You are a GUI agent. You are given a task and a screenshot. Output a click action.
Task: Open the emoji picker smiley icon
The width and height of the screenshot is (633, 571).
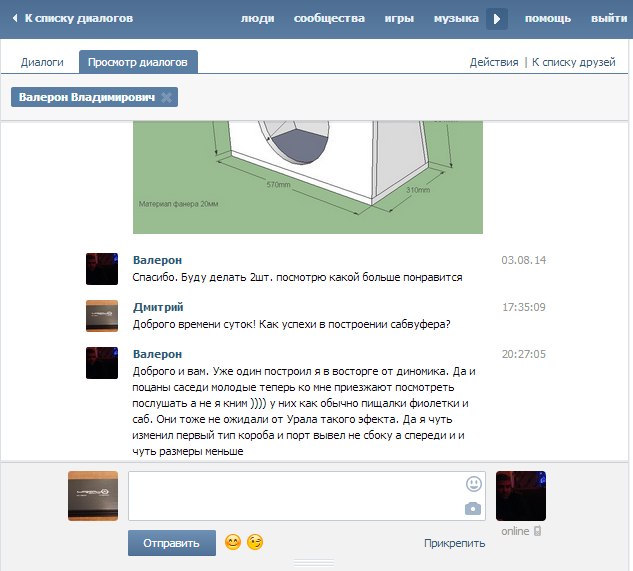[474, 484]
